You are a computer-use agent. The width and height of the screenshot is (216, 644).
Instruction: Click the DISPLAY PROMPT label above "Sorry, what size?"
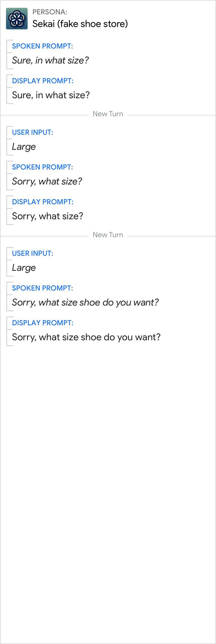tap(43, 202)
